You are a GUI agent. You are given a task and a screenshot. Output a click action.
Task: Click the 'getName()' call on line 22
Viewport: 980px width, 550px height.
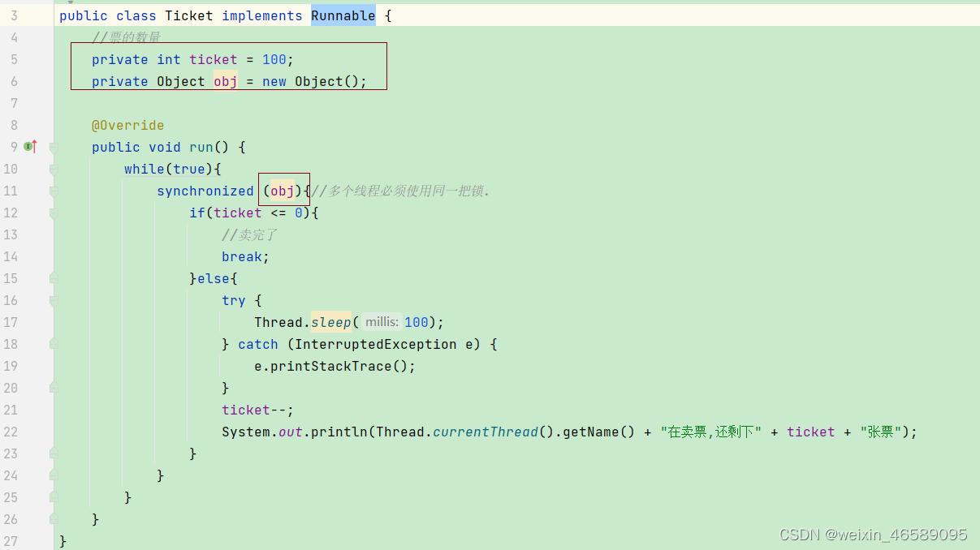(x=599, y=432)
